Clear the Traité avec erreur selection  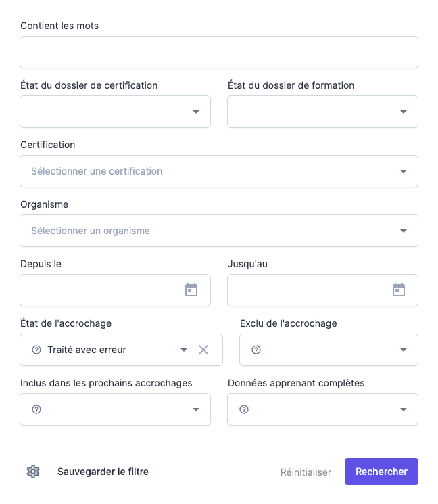[203, 350]
